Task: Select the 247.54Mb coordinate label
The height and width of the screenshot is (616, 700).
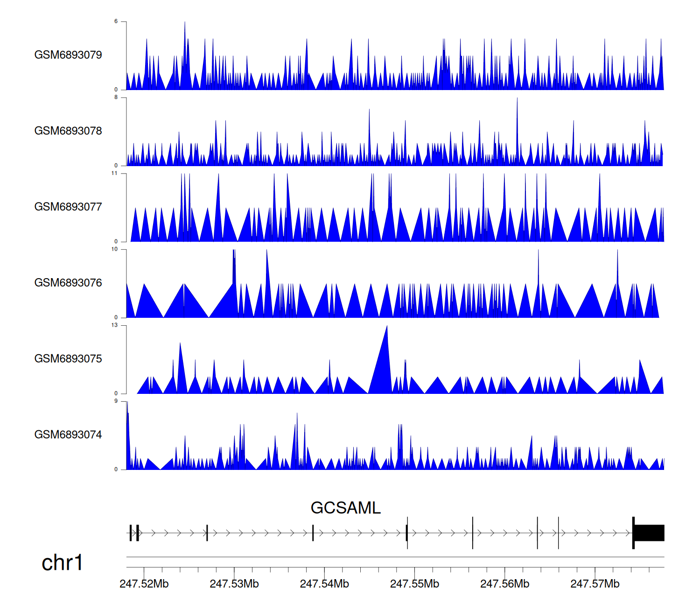Action: tap(324, 584)
